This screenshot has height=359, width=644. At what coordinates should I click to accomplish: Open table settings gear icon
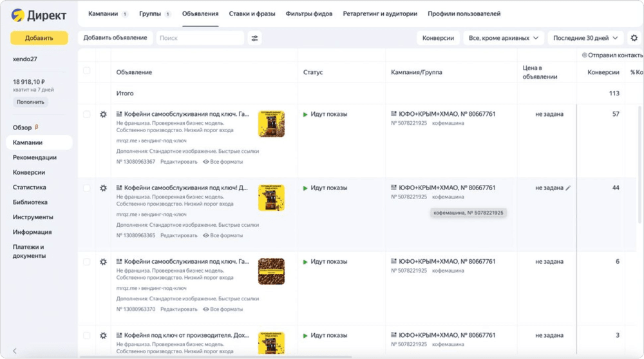[x=634, y=38]
